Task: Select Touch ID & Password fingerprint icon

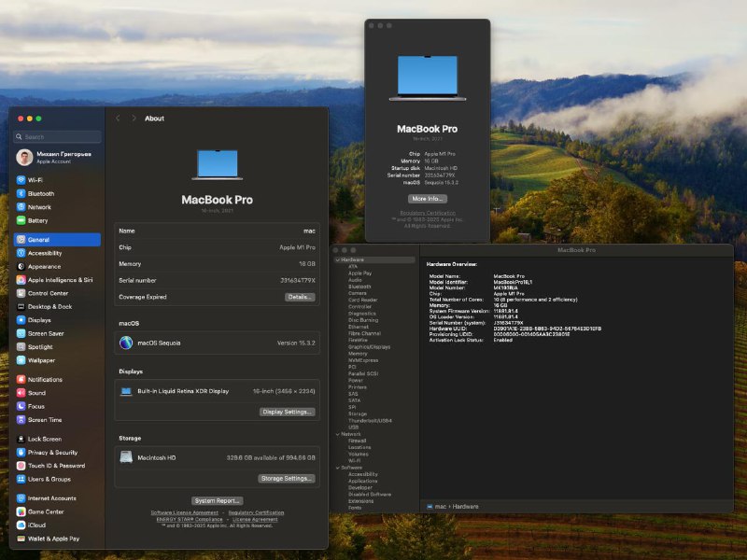Action: 21,465
